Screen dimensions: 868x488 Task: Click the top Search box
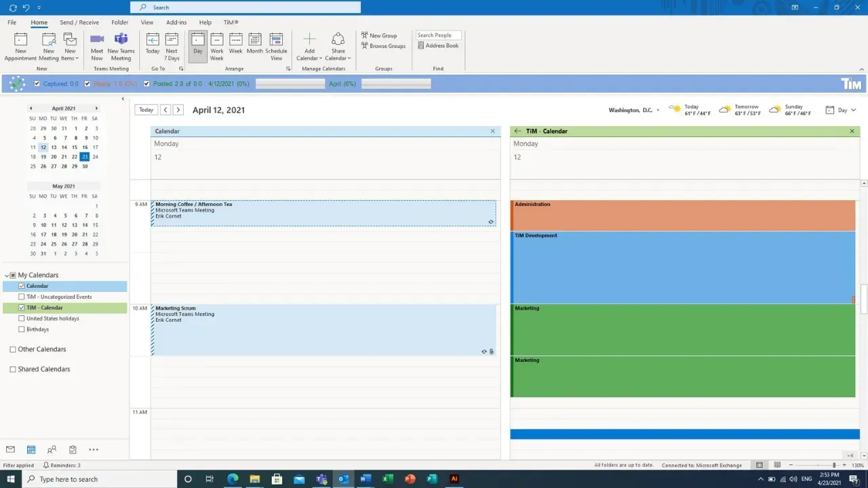click(x=245, y=7)
